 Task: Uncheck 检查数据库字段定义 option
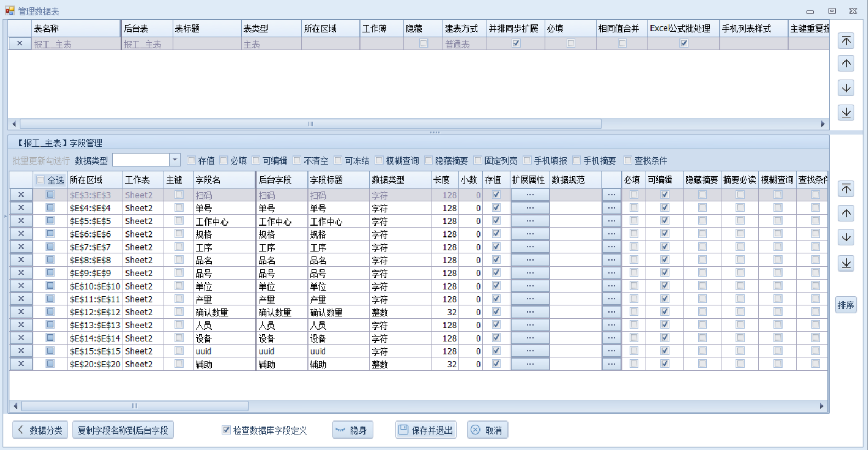[x=226, y=430]
